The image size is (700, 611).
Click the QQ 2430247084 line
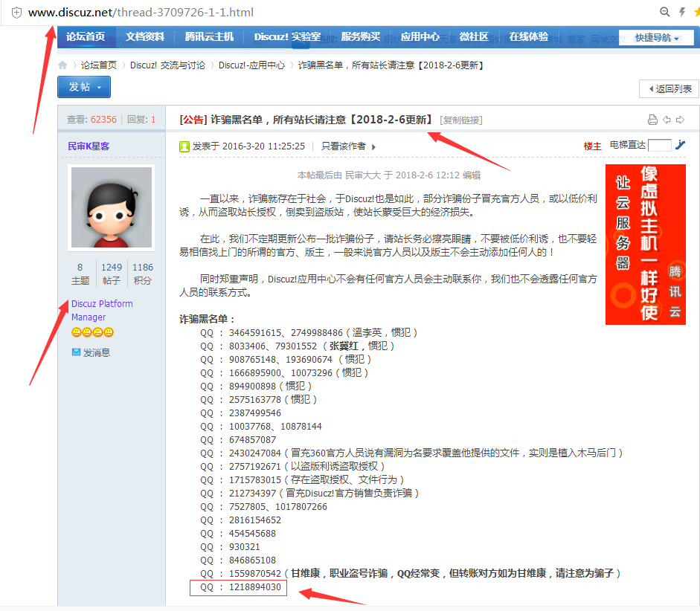411,453
